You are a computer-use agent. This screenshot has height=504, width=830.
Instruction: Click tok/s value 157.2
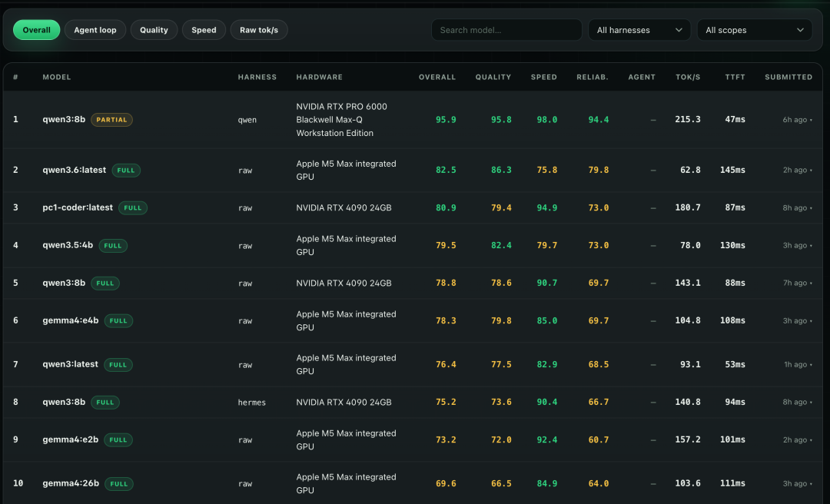pos(688,439)
